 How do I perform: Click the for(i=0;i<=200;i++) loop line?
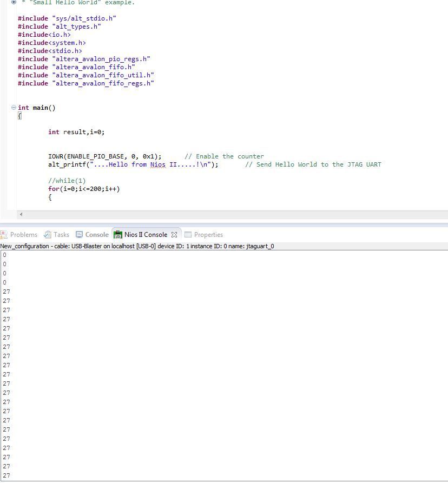(x=84, y=189)
